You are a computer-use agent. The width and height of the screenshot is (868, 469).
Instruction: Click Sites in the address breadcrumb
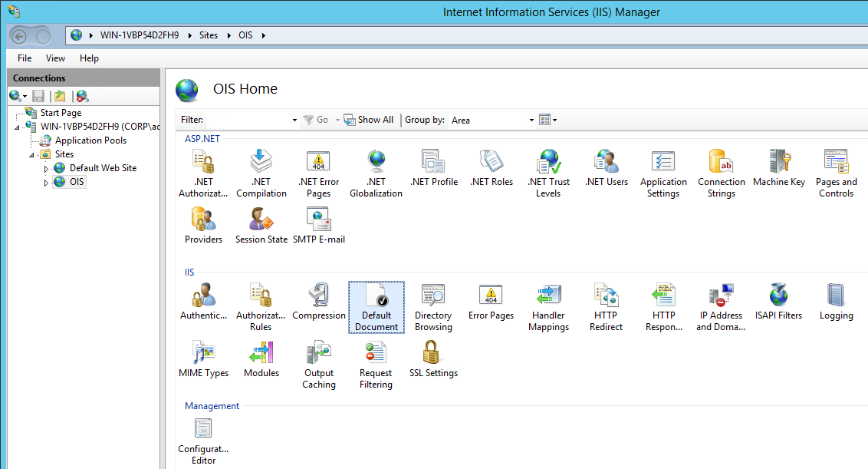click(x=209, y=35)
